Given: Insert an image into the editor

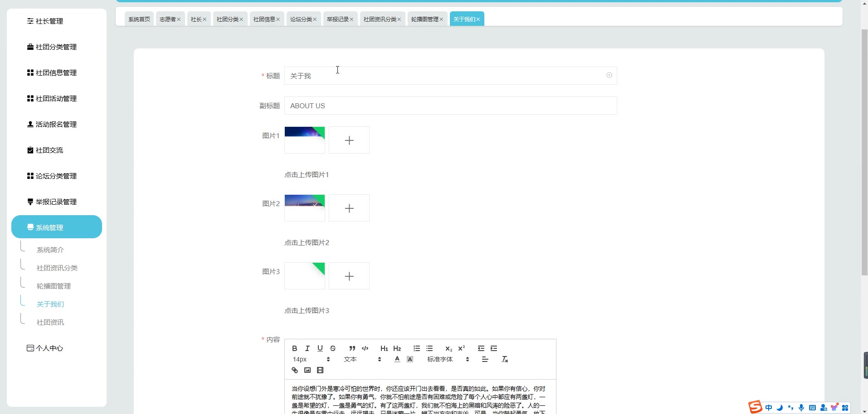Looking at the screenshot, I should click(x=307, y=370).
